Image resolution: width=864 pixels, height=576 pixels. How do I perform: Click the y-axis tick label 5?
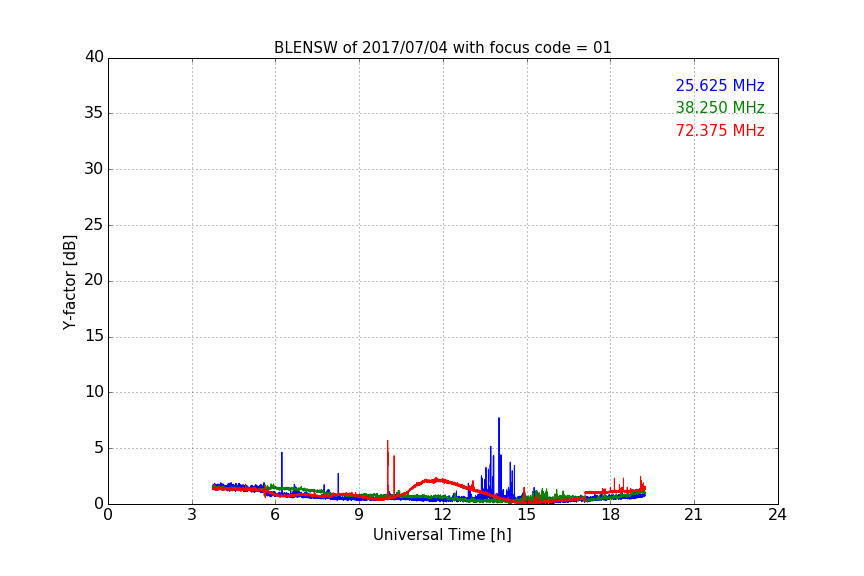tap(99, 448)
